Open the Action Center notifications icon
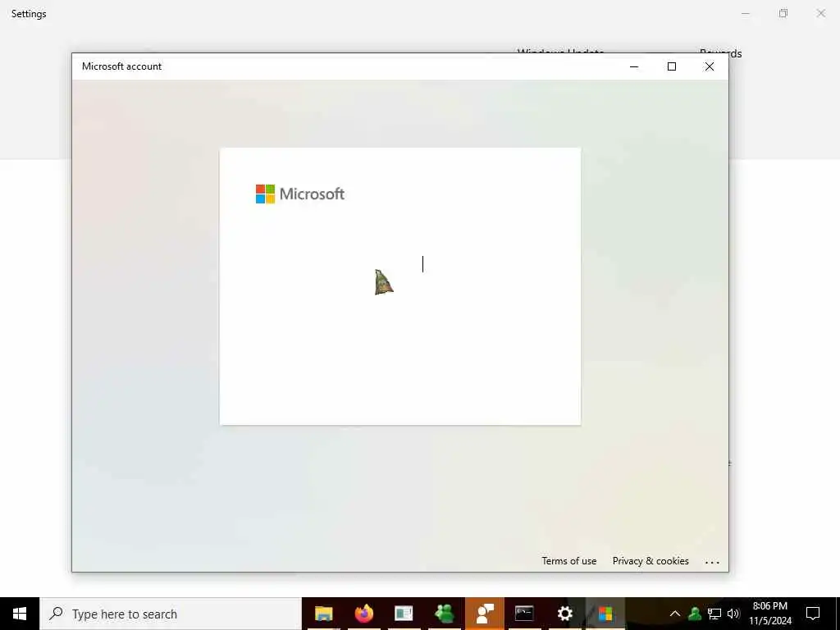840x630 pixels. click(813, 614)
